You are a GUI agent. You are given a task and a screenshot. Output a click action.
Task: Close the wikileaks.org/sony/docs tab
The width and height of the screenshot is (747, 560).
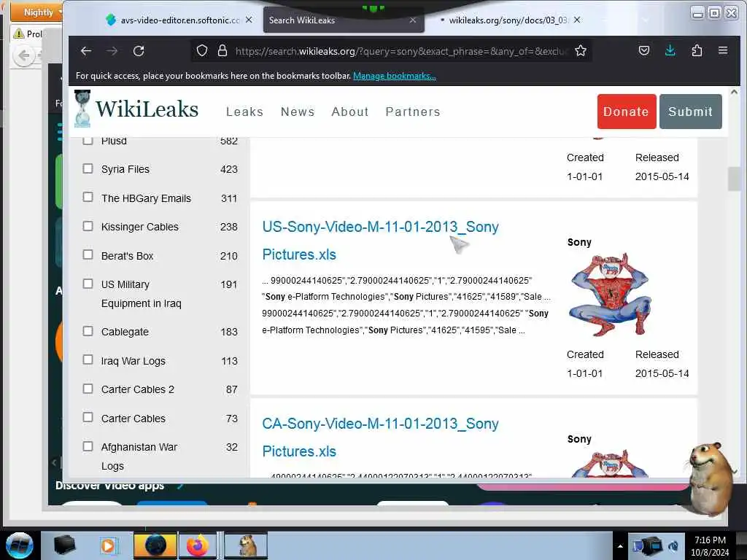pos(577,20)
